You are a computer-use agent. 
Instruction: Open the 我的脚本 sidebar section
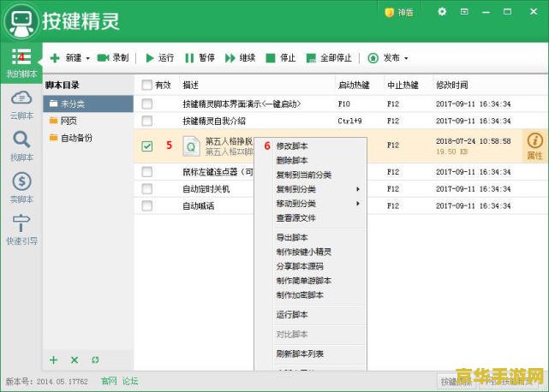click(x=21, y=63)
